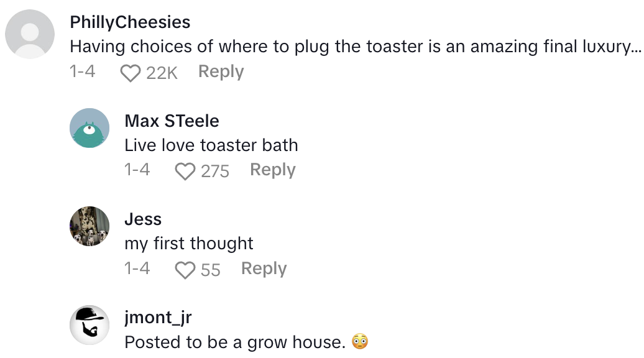
Task: Click the 55 like count
Action: [210, 270]
